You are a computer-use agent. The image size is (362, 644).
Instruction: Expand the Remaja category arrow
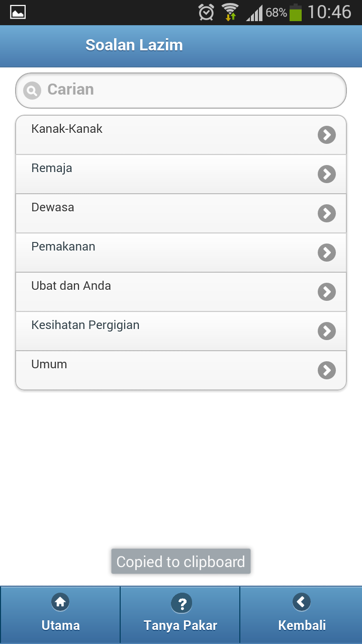[x=327, y=174]
